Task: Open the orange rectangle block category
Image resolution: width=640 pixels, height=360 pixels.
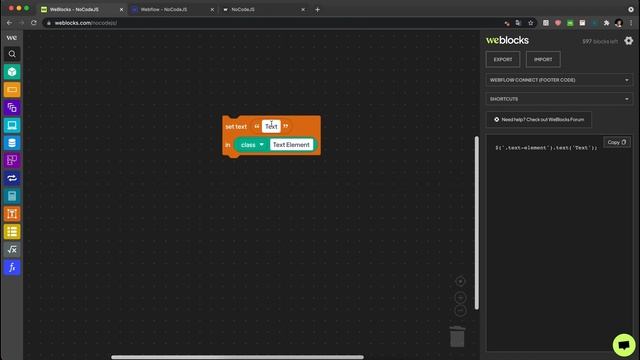Action: tap(12, 90)
